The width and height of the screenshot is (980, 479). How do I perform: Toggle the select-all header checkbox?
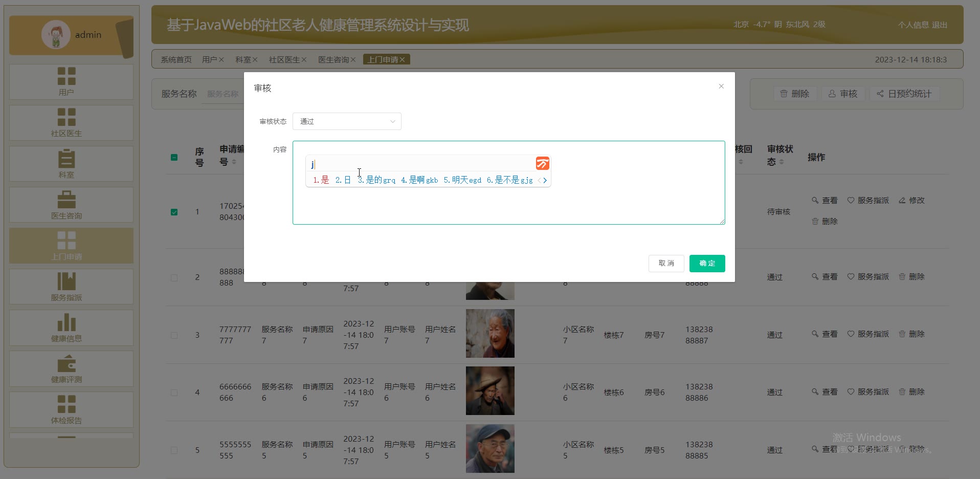pyautogui.click(x=174, y=157)
